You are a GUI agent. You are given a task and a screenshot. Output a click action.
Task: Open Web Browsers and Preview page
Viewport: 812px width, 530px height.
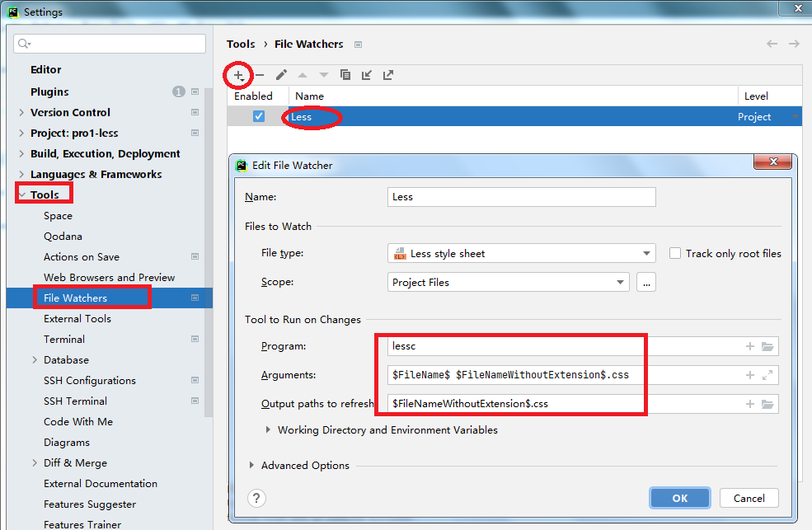pos(110,278)
